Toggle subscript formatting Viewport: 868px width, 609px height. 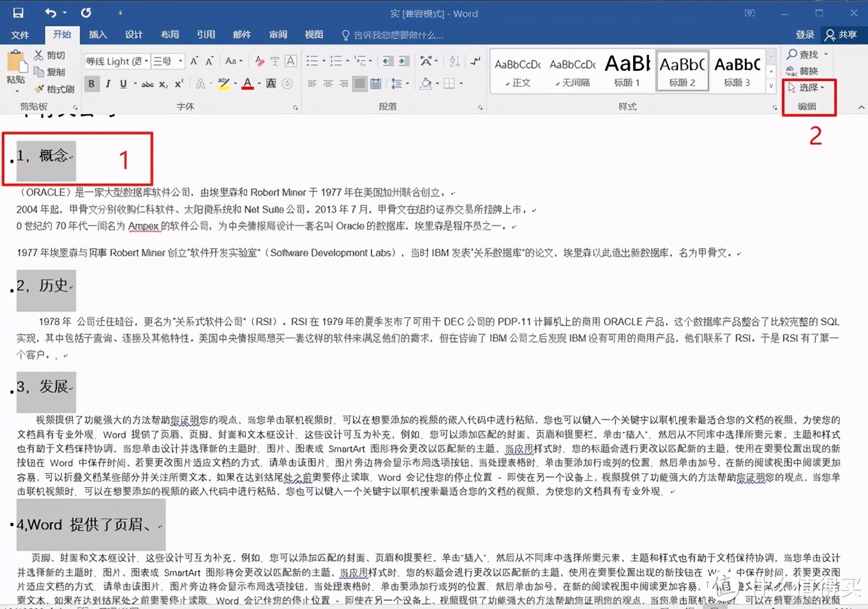(163, 84)
